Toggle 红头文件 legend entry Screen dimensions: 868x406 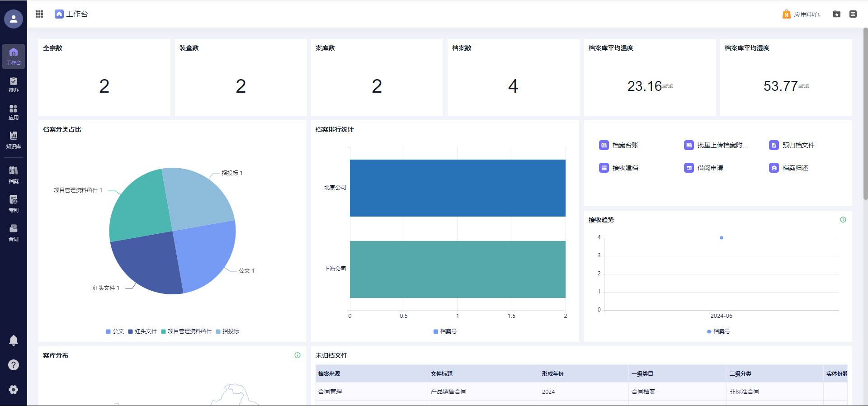(x=142, y=331)
